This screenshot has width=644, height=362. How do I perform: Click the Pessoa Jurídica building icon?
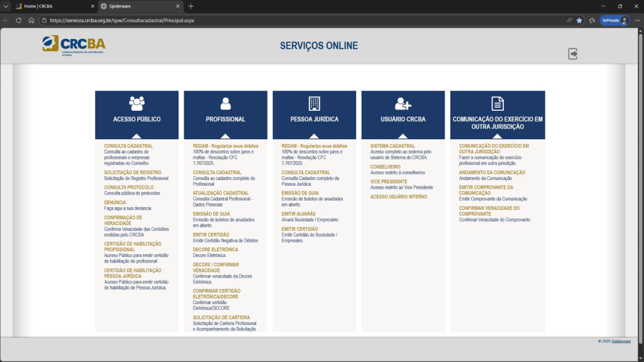click(314, 103)
